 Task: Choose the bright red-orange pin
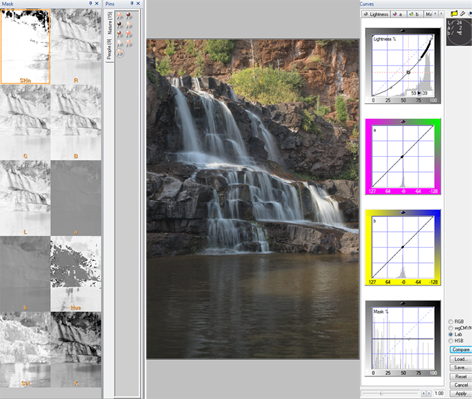128,34
